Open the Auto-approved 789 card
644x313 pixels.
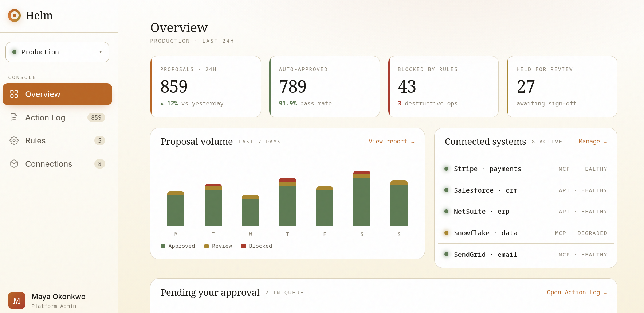pos(324,86)
